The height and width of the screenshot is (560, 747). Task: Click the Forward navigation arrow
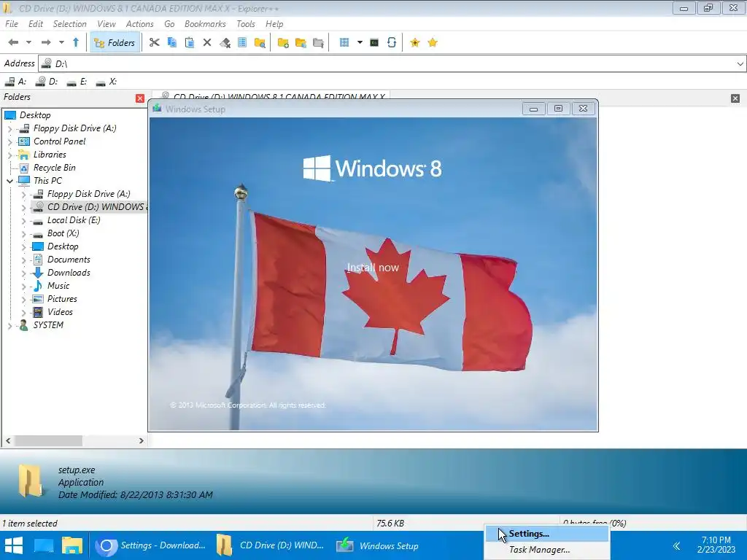click(x=46, y=42)
